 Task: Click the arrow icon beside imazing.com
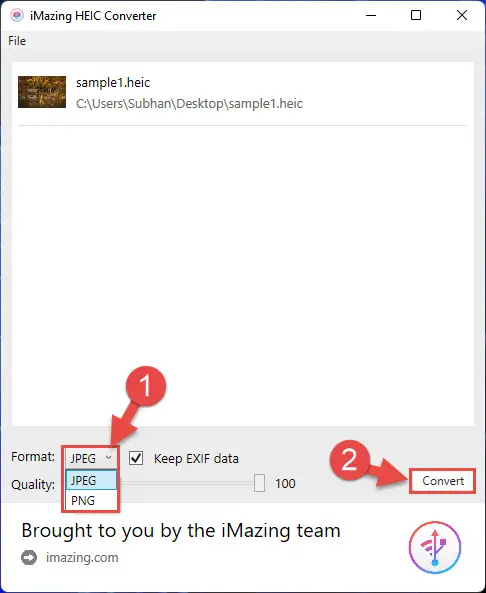[29, 557]
